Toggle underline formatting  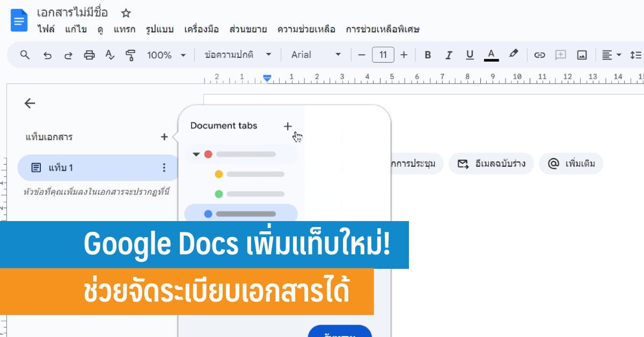coord(470,55)
